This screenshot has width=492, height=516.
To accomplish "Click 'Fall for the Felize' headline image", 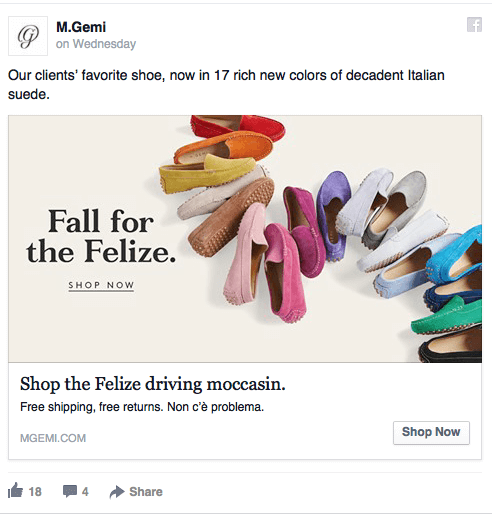I will [101, 236].
